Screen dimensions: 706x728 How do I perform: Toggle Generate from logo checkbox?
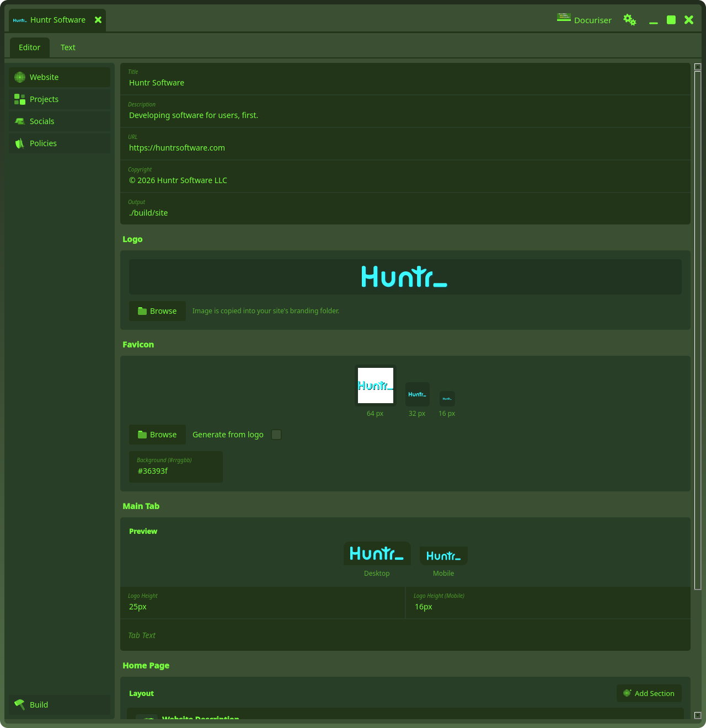tap(276, 435)
